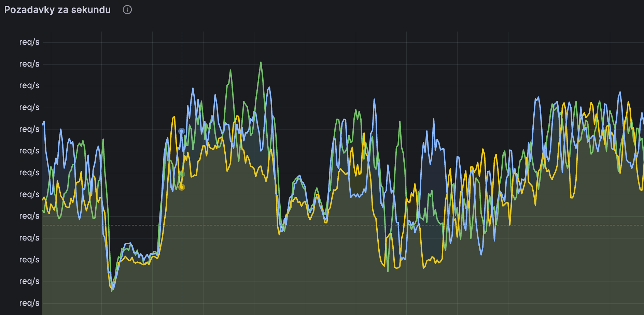This screenshot has height=315, width=644.
Task: Click the blue line's start at chart's left edge
Action: (x=44, y=122)
